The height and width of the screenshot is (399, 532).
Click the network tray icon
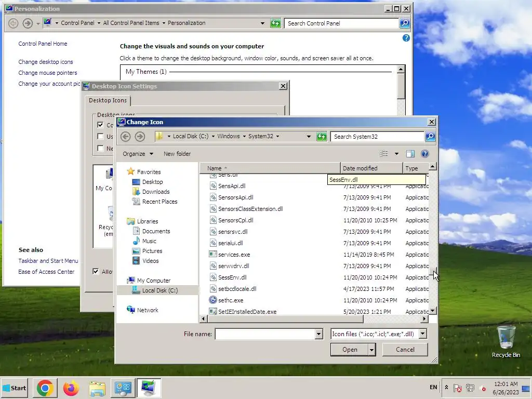(470, 388)
